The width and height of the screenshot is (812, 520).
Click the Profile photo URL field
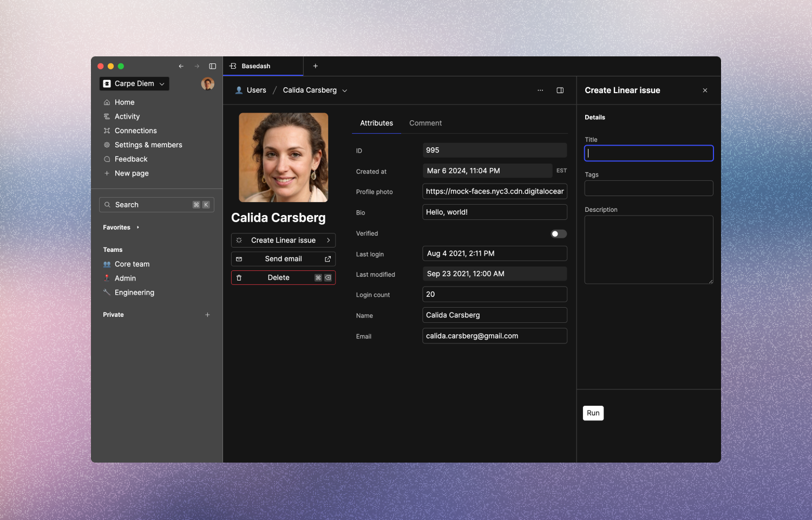pyautogui.click(x=495, y=191)
